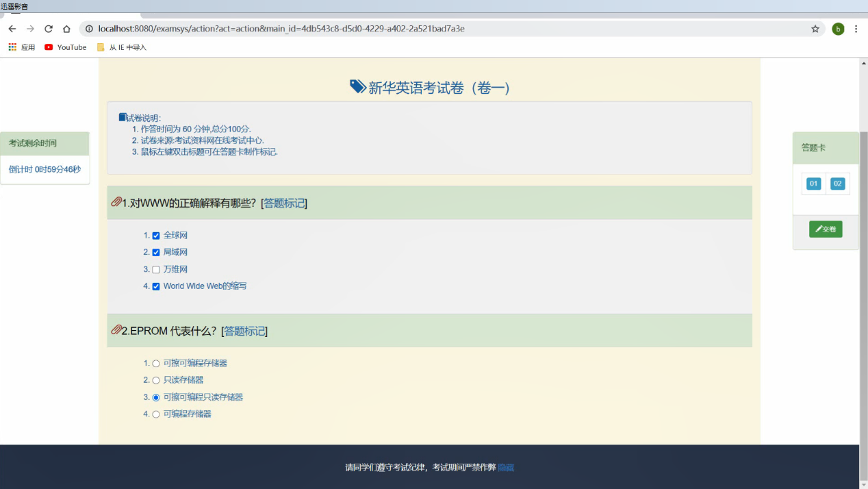Click the paperclip icon of question 1
The height and width of the screenshot is (489, 868).
[x=116, y=202]
